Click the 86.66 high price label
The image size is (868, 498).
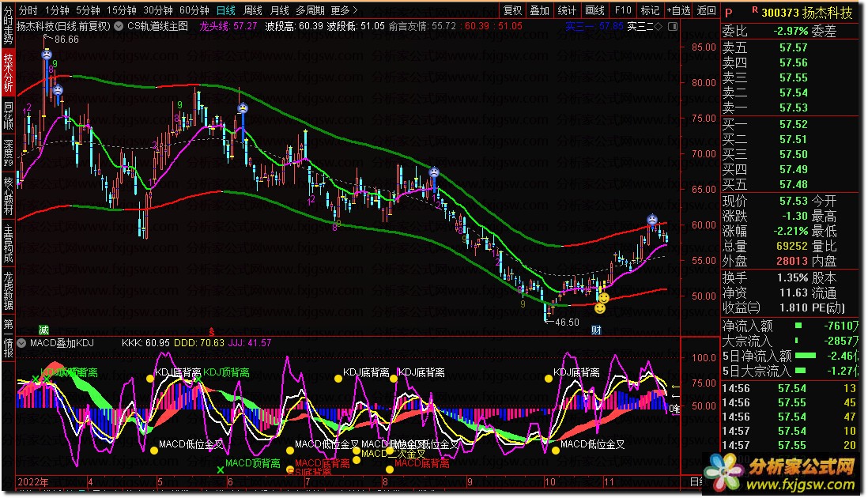pyautogui.click(x=66, y=40)
